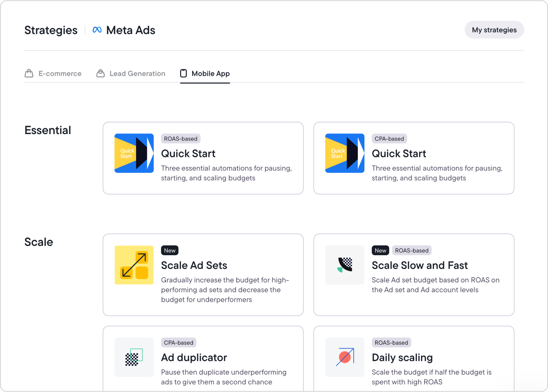Click the New badge on Scale Ad Sets
This screenshot has width=548, height=392.
click(170, 251)
